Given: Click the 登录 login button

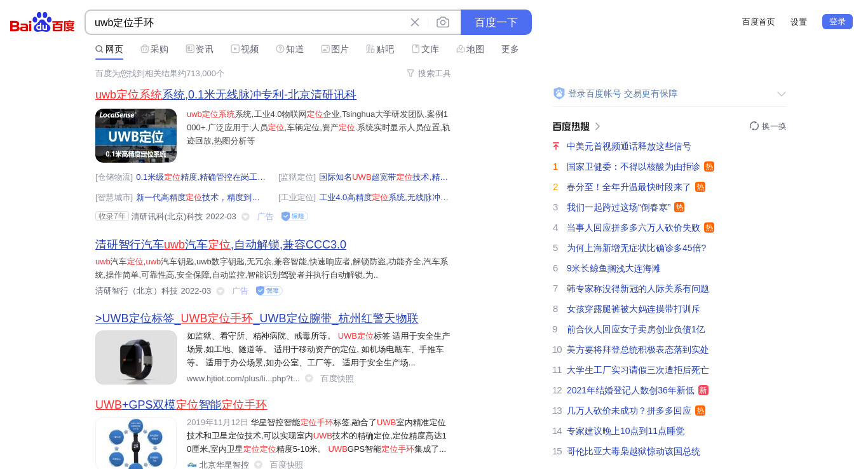Looking at the screenshot, I should [837, 22].
